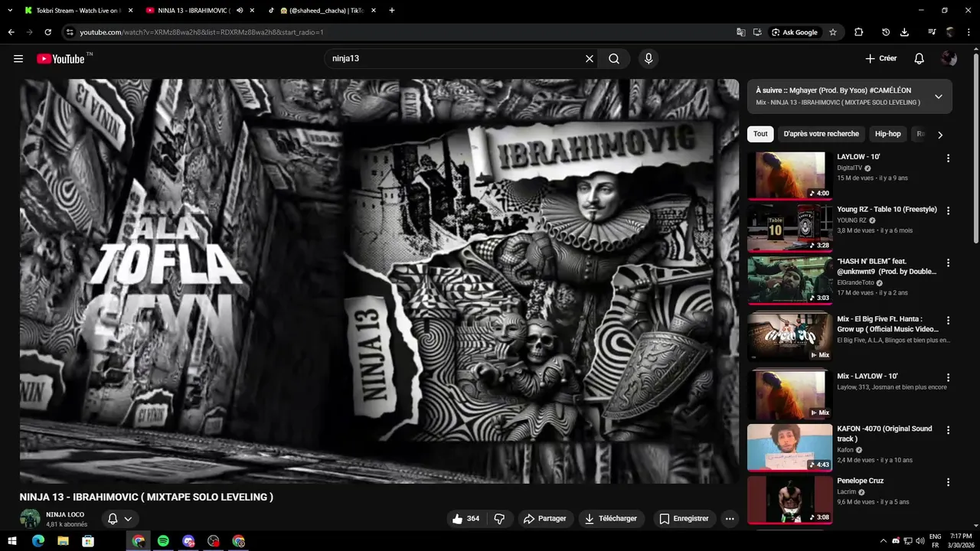Open Windows Start menu
Screen dimensions: 980x551
tap(12, 541)
